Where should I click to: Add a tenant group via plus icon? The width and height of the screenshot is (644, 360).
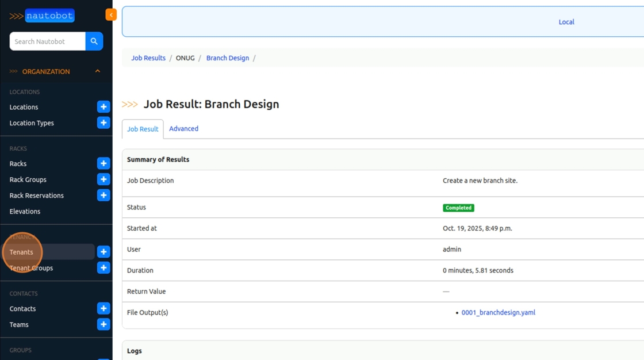click(103, 268)
